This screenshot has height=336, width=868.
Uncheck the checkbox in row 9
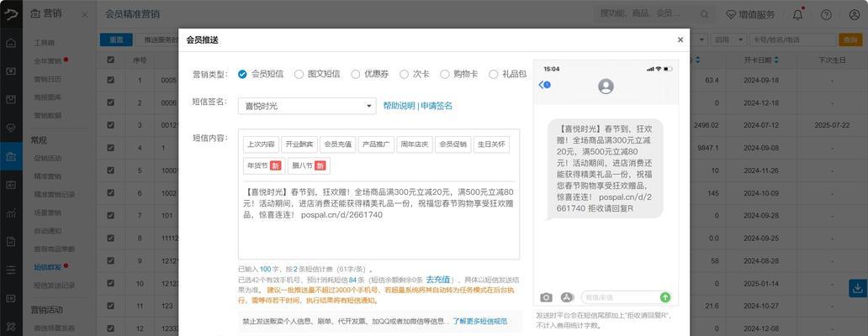pyautogui.click(x=111, y=260)
